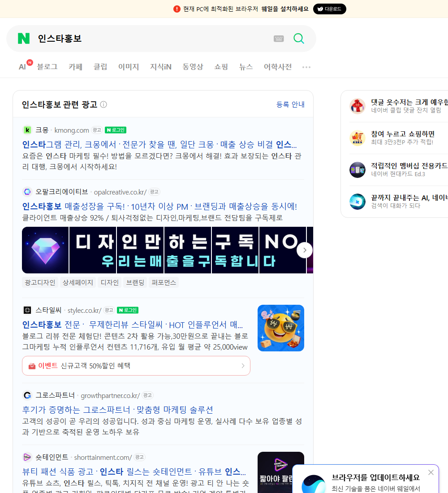Click the diamond banner image
Viewport: 448px width, 493px height.
[45, 250]
